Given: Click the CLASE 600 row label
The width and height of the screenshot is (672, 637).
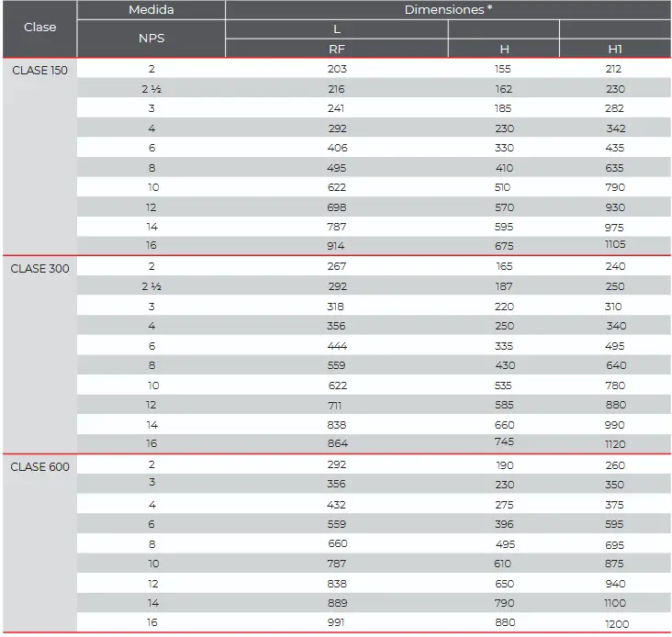Looking at the screenshot, I should pos(39,466).
